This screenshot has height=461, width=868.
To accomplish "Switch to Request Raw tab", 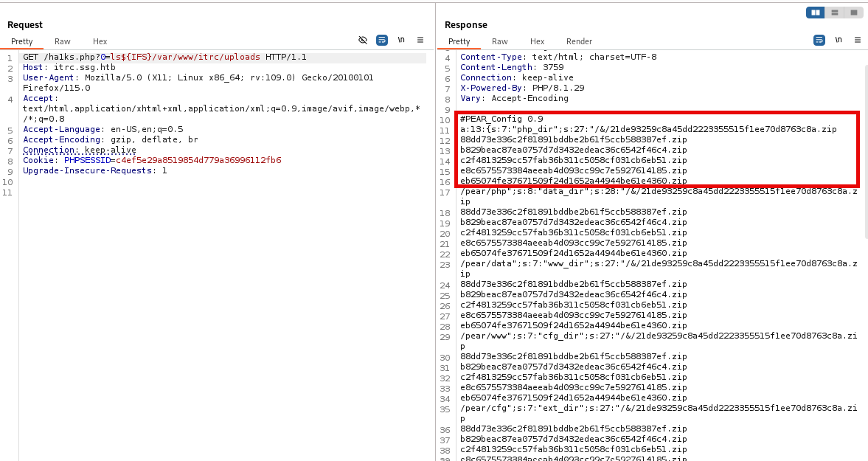I will coord(63,41).
